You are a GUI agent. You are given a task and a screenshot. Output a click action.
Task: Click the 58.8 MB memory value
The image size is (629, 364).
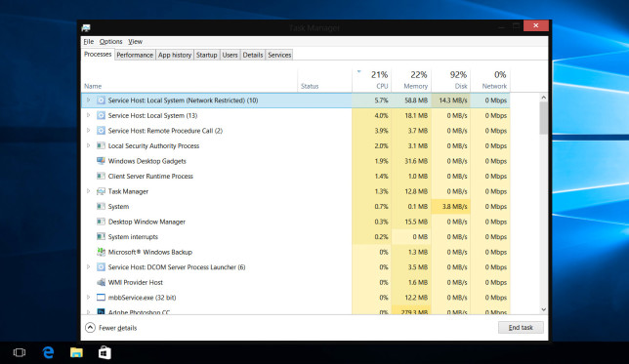(416, 101)
